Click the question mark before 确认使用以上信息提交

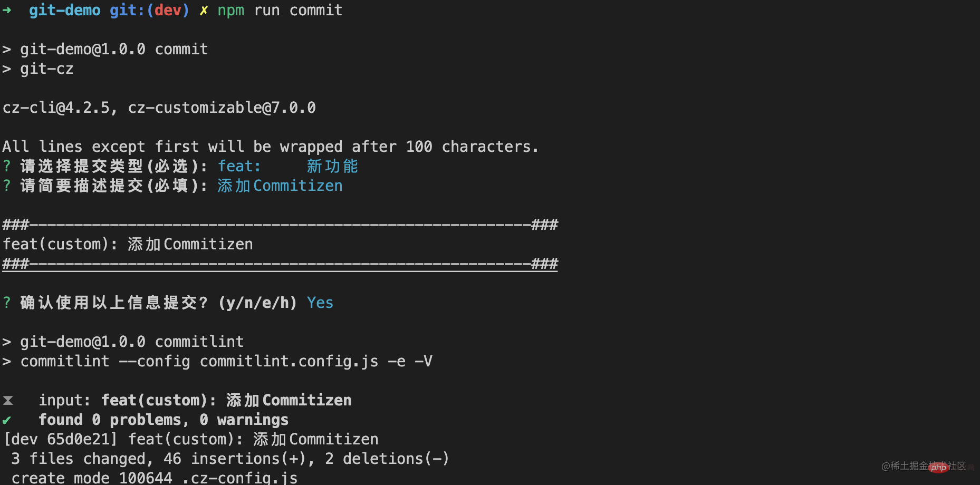[7, 303]
